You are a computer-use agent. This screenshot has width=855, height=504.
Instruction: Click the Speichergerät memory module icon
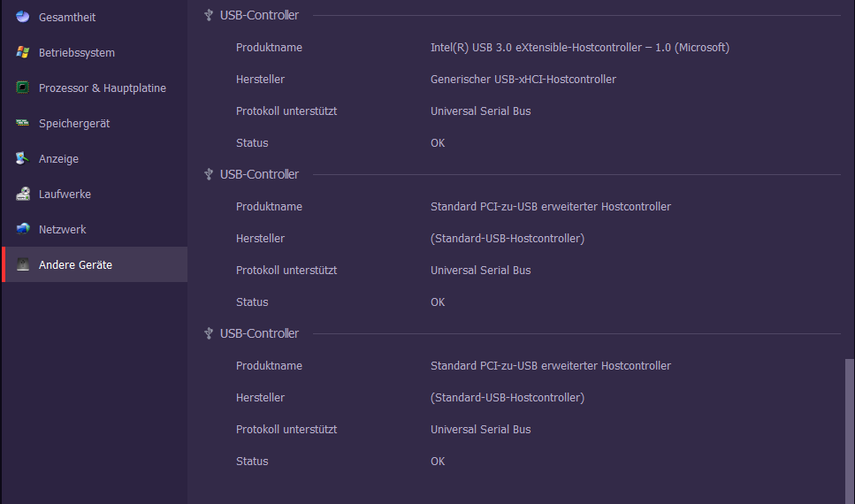pyautogui.click(x=23, y=123)
